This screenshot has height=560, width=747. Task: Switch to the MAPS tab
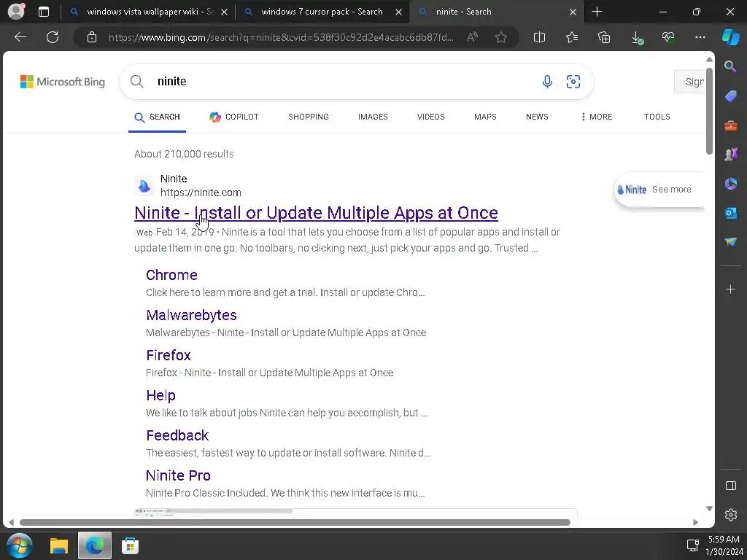point(485,117)
